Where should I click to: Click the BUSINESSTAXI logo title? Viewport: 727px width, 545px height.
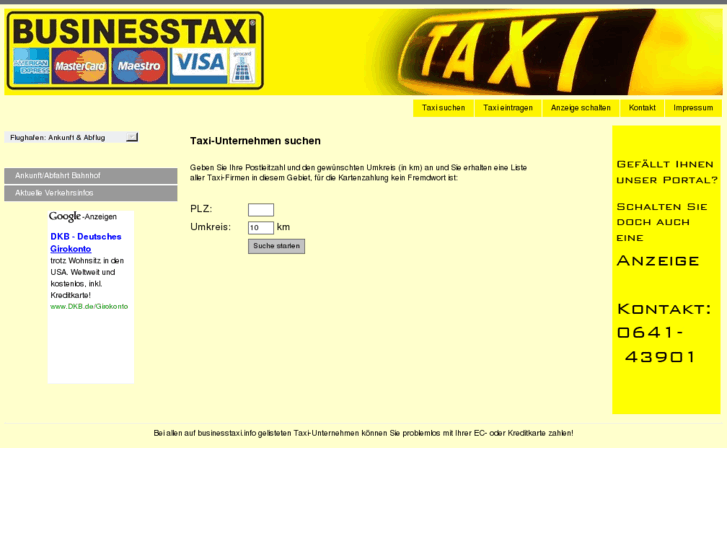pos(134,32)
